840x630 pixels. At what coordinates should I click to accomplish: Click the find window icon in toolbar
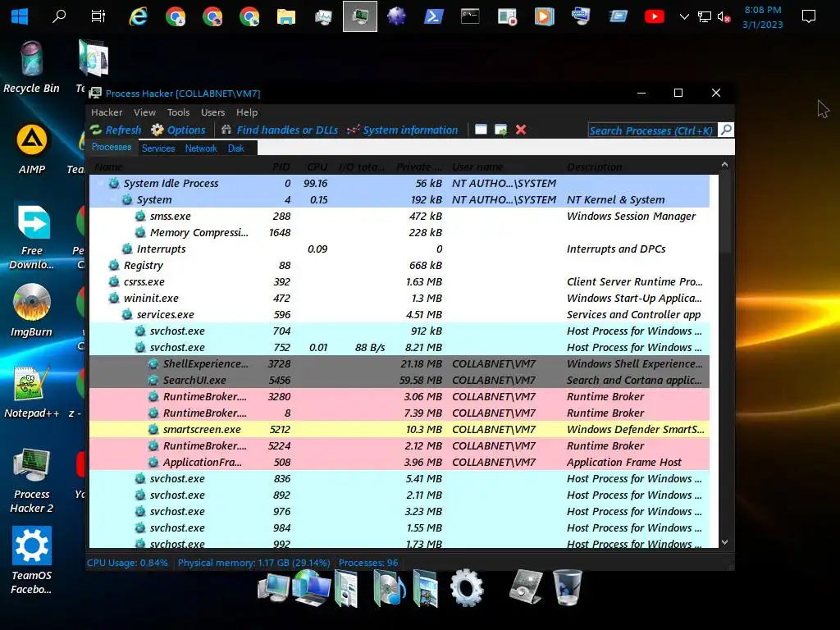[x=481, y=130]
